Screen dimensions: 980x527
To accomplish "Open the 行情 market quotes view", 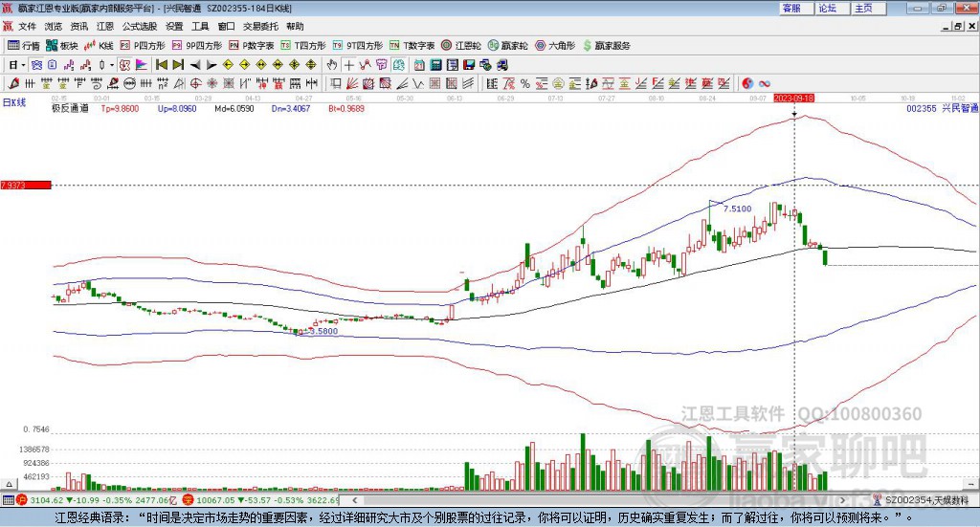I will 23,46.
